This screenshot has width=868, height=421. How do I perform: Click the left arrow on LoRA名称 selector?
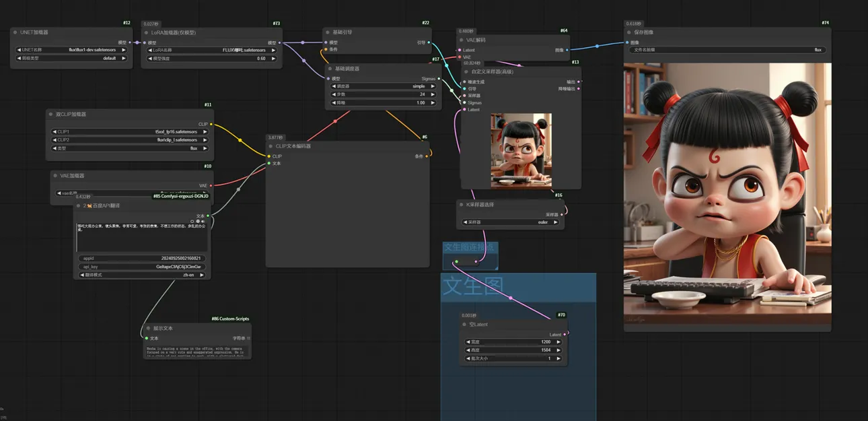pyautogui.click(x=148, y=50)
